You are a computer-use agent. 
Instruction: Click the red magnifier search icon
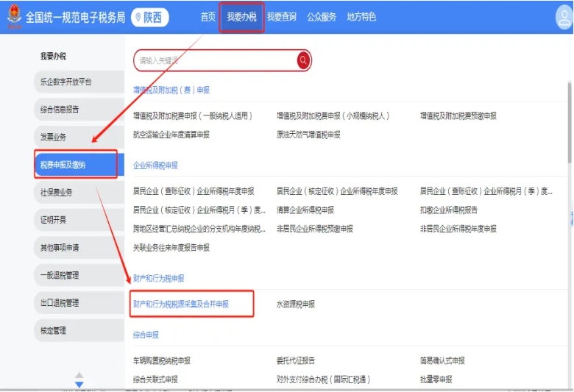303,60
